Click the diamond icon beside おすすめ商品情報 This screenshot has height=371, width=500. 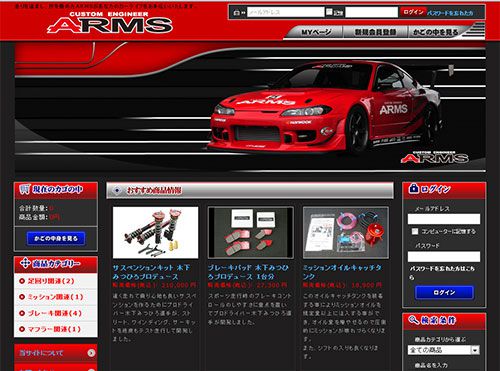[x=117, y=190]
